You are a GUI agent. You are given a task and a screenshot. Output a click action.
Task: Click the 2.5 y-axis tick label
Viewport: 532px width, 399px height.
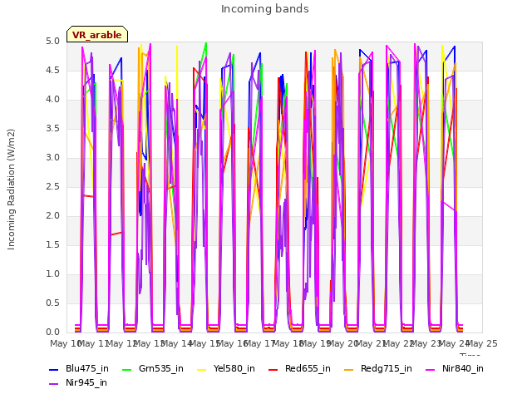(52, 186)
